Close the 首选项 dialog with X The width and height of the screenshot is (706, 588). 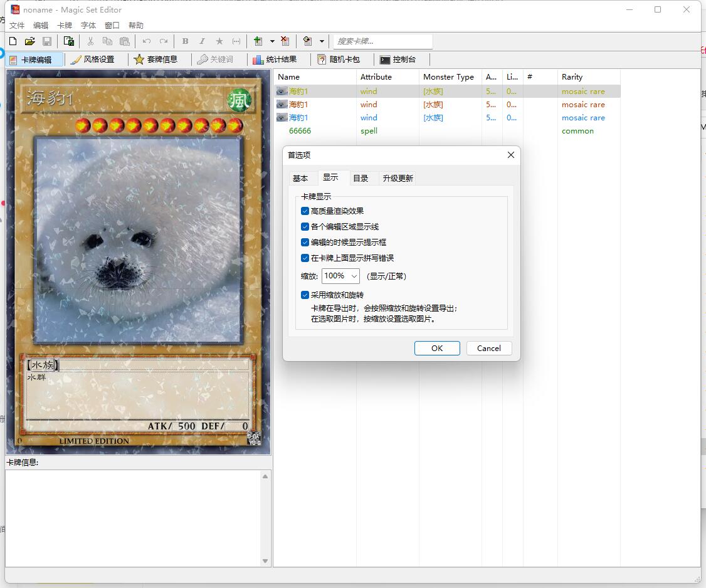coord(510,155)
